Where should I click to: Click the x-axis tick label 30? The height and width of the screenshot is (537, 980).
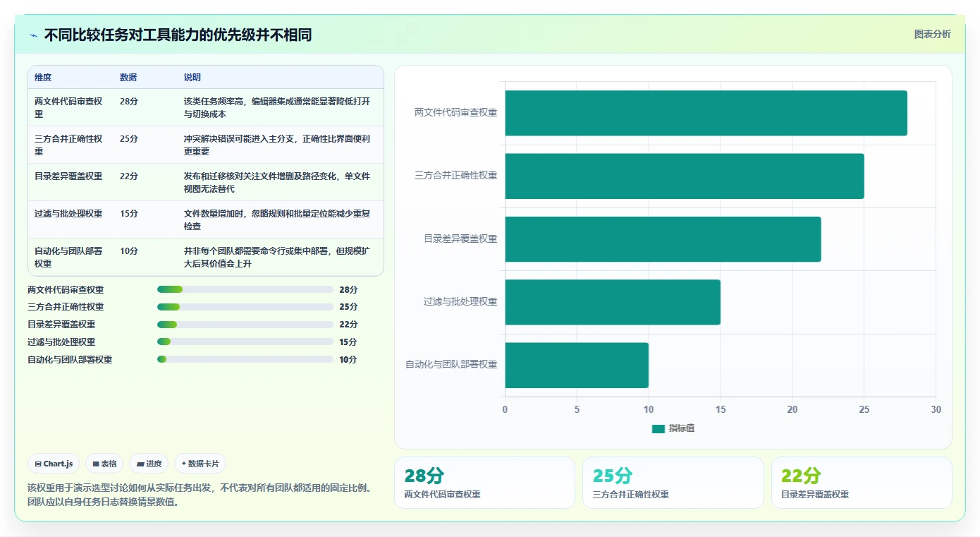[936, 409]
